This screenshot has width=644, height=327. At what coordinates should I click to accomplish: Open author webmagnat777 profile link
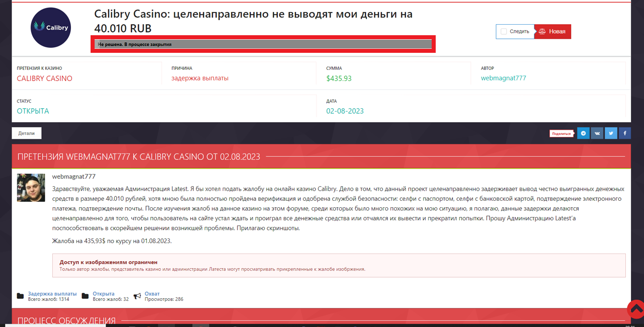coord(504,78)
